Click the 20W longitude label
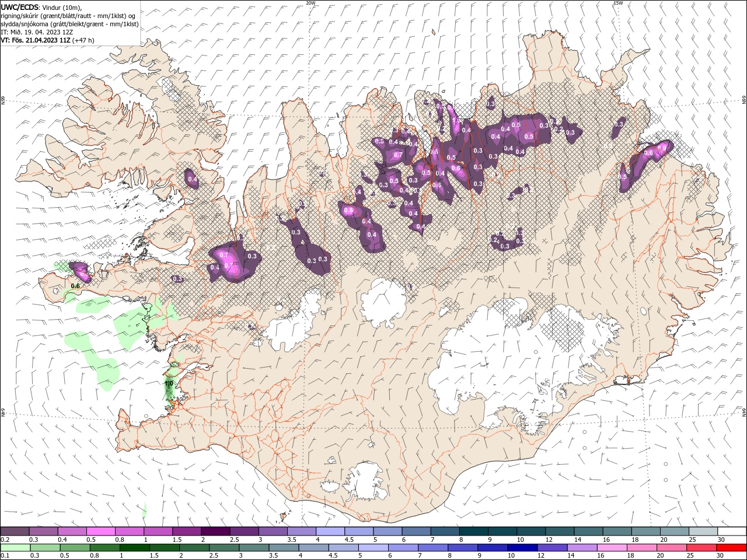The height and width of the screenshot is (560, 747). [311, 3]
